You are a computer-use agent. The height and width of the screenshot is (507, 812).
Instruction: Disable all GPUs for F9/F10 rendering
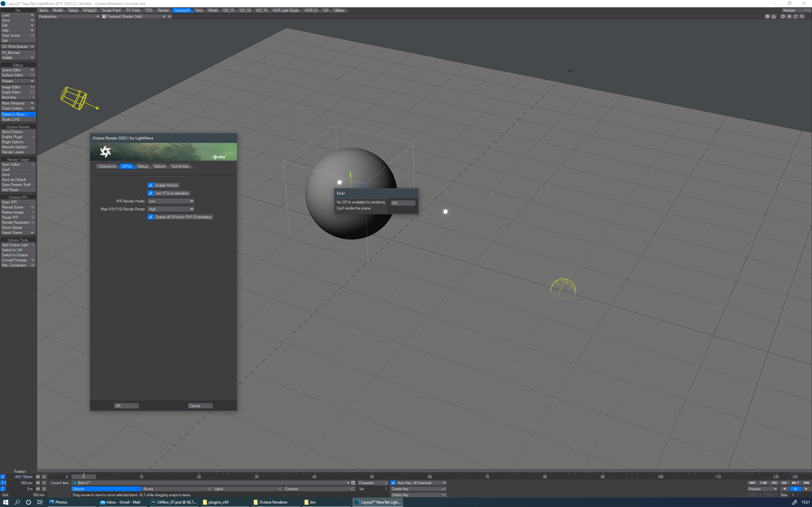[x=151, y=217]
